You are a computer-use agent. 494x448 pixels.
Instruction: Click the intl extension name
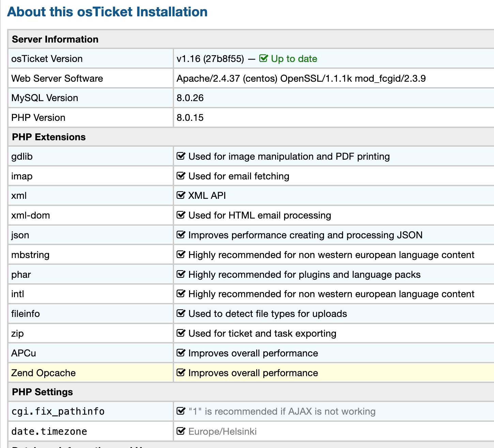click(x=18, y=294)
